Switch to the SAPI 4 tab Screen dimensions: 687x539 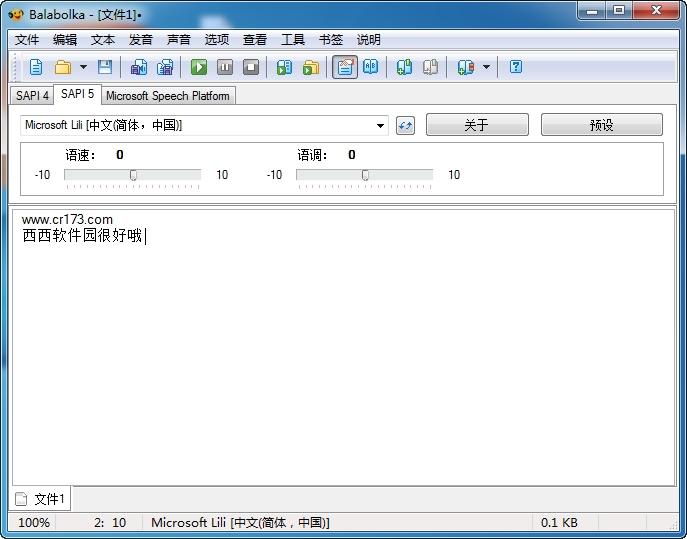(32, 96)
